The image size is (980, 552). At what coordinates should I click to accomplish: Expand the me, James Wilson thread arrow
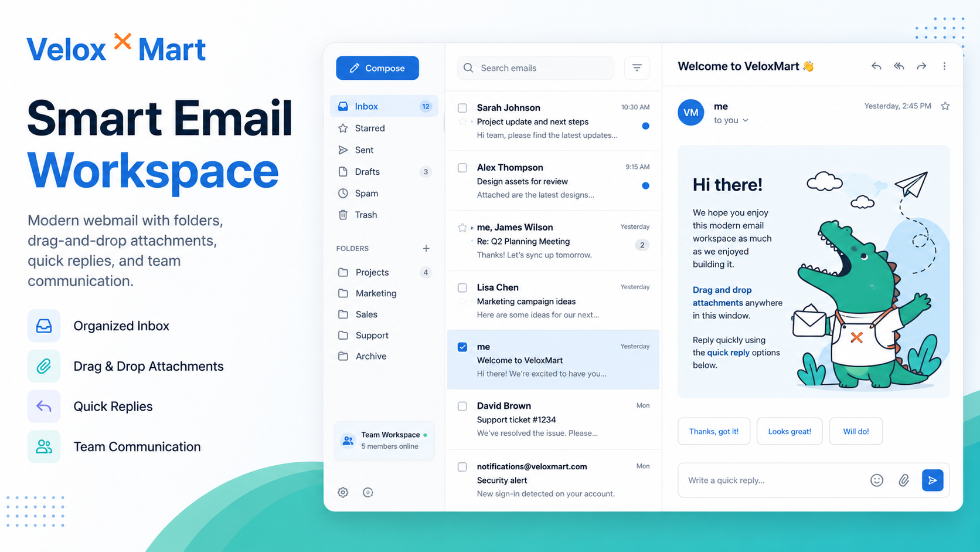[x=472, y=228]
